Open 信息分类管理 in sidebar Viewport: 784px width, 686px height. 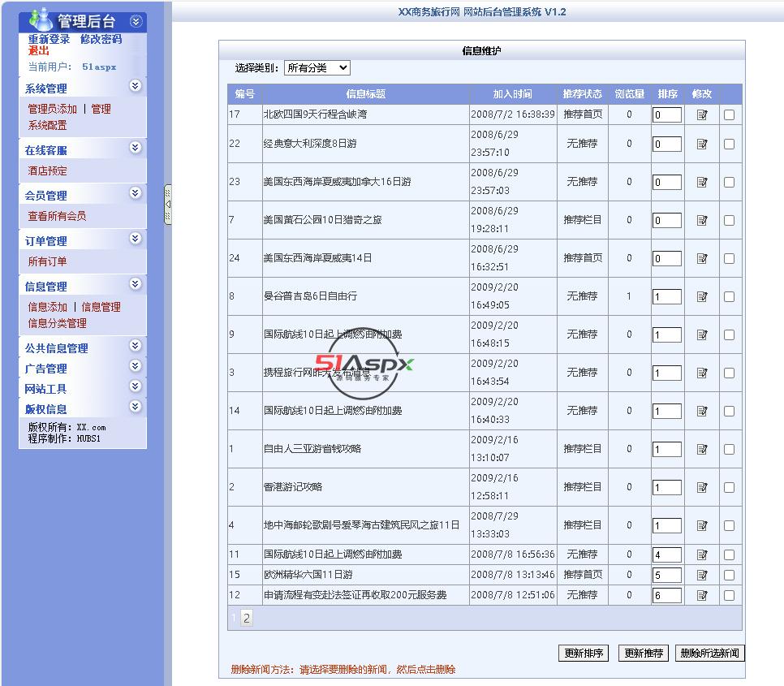tap(57, 323)
